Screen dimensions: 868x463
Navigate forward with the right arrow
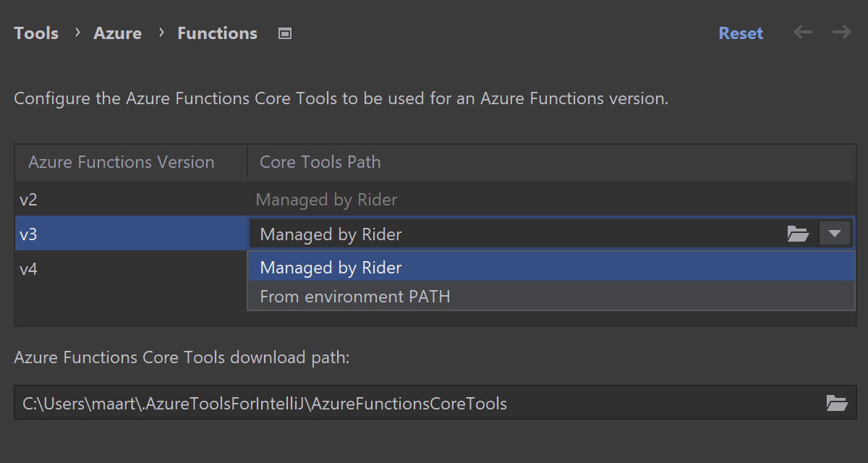841,33
